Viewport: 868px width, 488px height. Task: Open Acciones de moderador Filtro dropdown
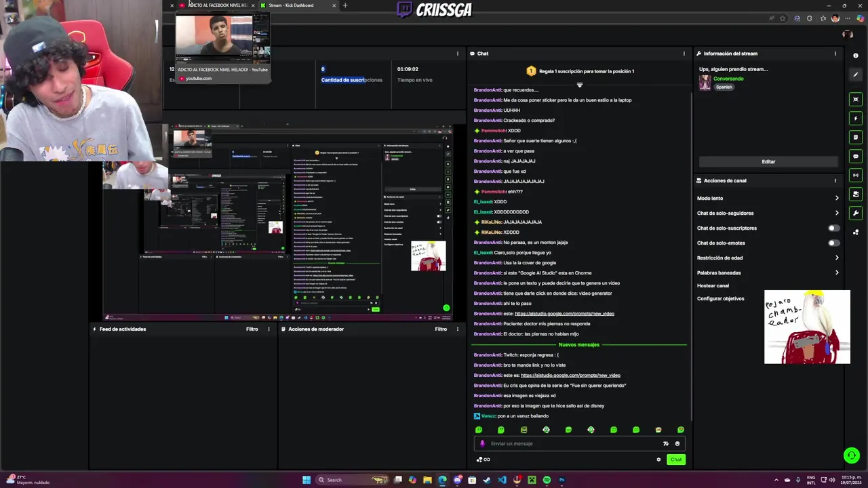coord(441,329)
